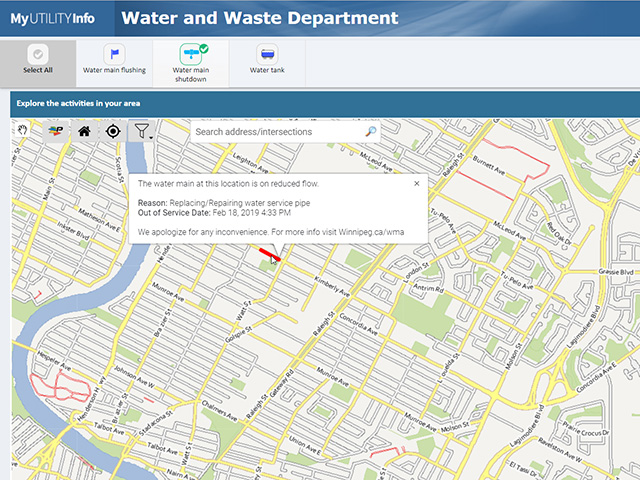Screen dimensions: 640x480
Task: Click the basemap layers icon
Action: click(56, 131)
